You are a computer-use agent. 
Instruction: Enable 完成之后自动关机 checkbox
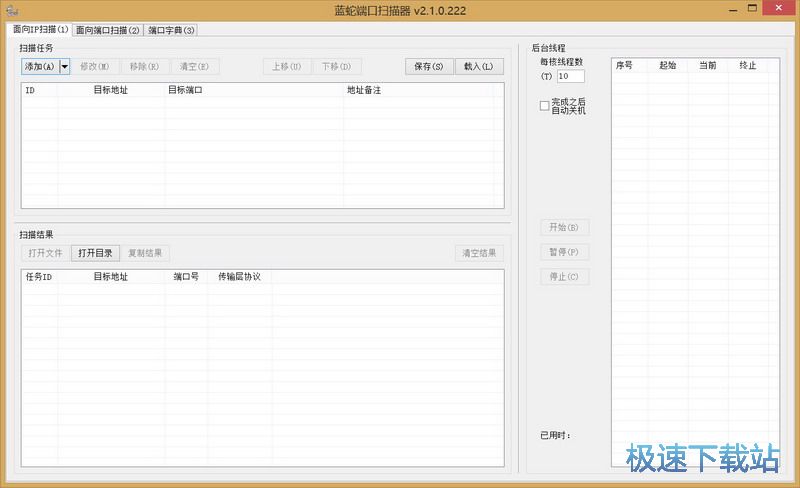[x=545, y=105]
